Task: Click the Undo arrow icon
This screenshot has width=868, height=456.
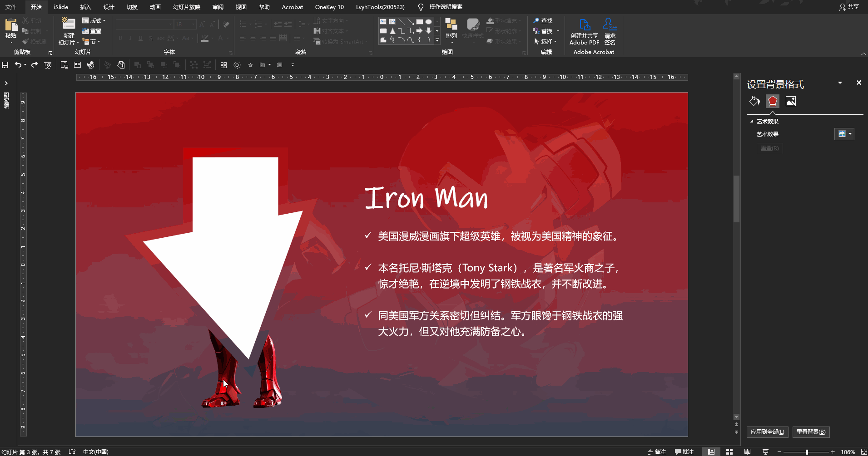Action: coord(17,65)
